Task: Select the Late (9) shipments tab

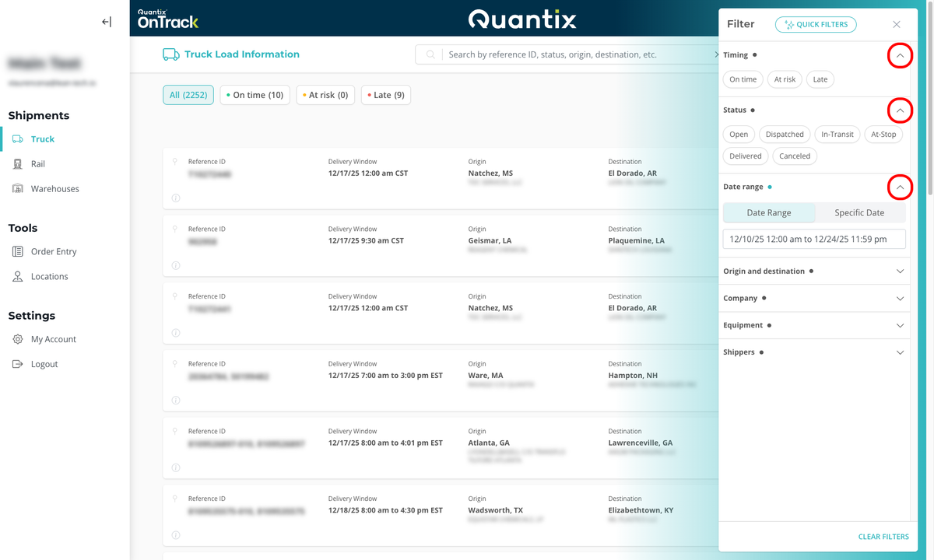Action: 386,95
